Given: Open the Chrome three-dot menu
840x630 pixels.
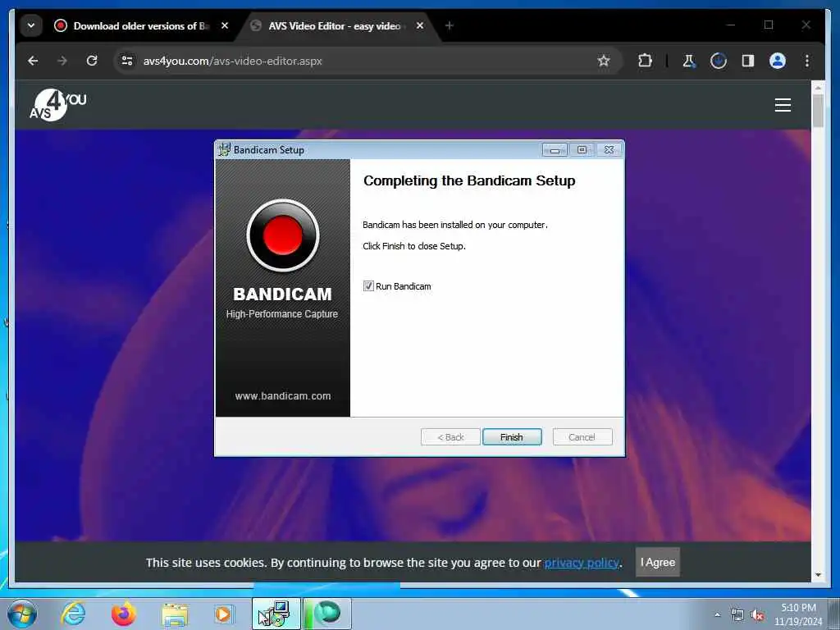Looking at the screenshot, I should click(x=807, y=61).
